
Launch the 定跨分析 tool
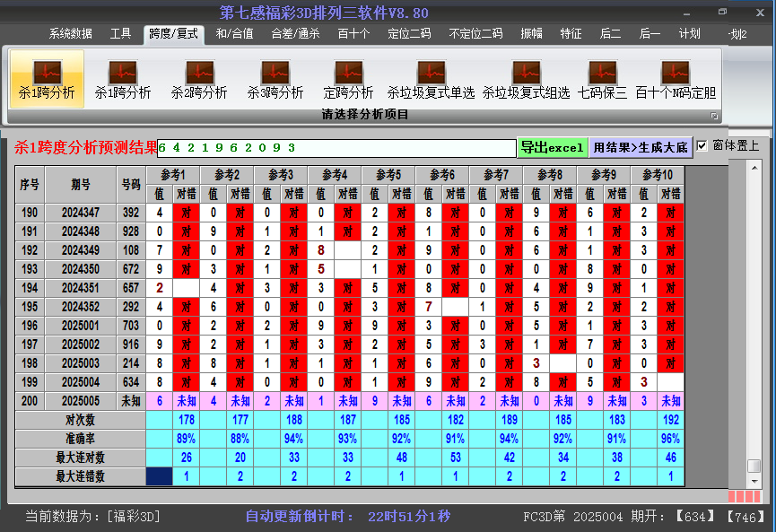tap(348, 79)
